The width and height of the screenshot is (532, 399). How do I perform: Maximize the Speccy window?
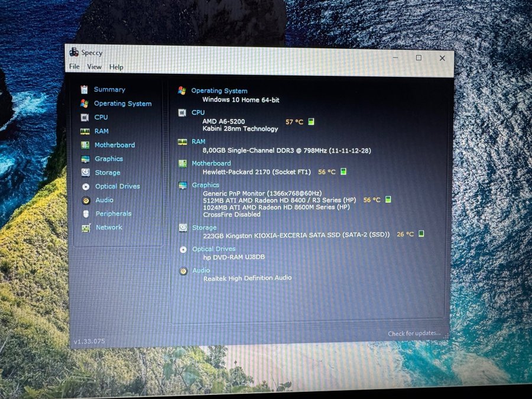pos(419,58)
